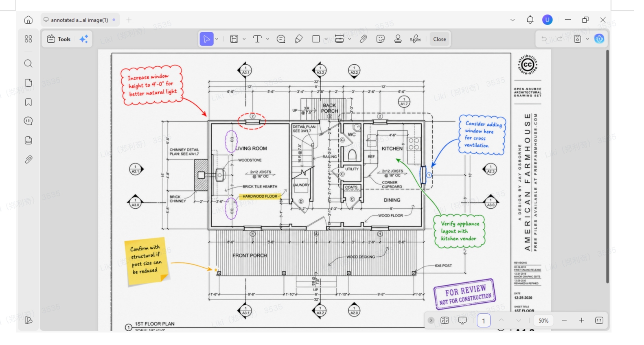This screenshot has width=644, height=345.
Task: Expand the text tool options arrow
Action: point(267,39)
